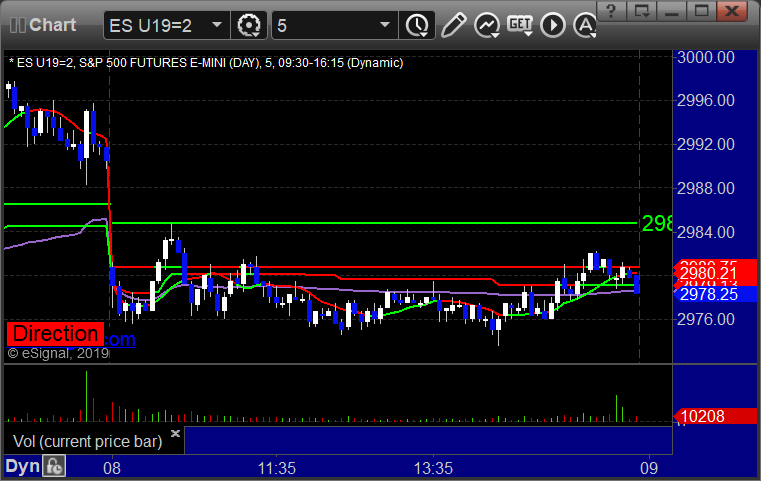761x481 pixels.
Task: Toggle the time scale lock icon
Action: point(54,467)
